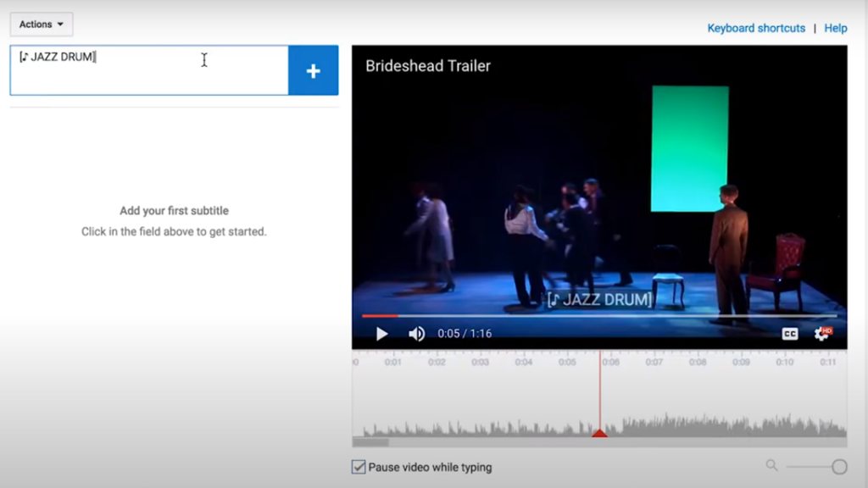Open the Help link
The height and width of the screenshot is (488, 868).
click(x=835, y=28)
